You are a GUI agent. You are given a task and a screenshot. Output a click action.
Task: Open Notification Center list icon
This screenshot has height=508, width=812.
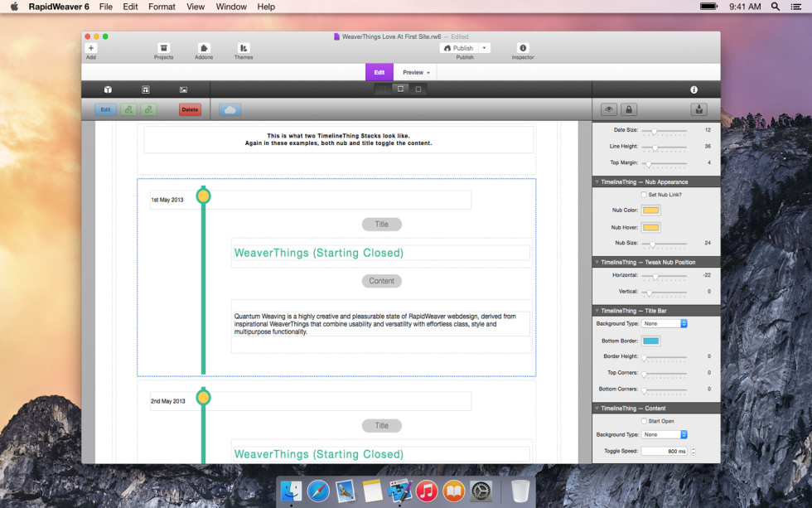796,7
